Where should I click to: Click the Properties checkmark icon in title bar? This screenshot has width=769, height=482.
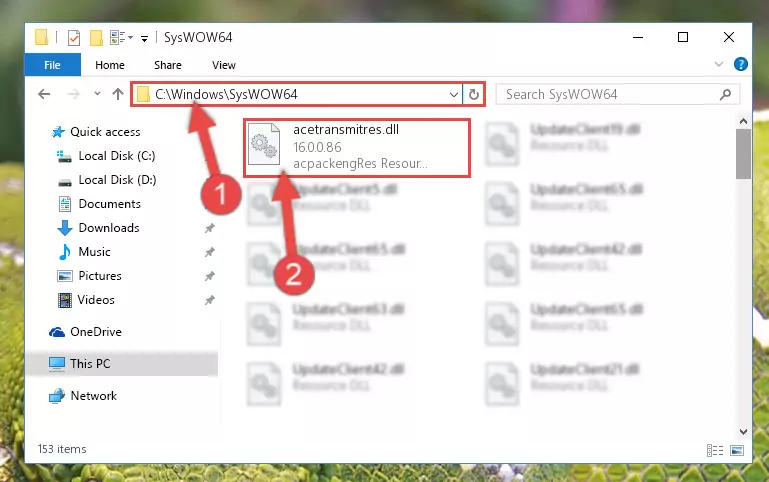pos(74,38)
